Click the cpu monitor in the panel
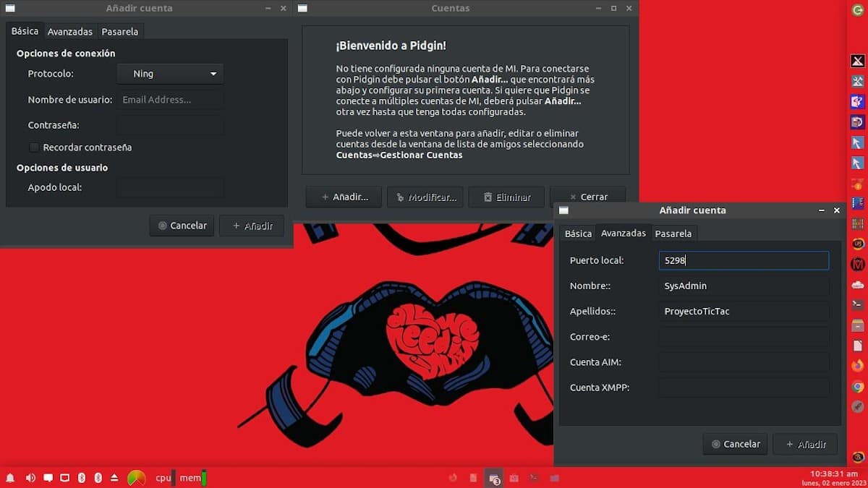868x488 pixels. 165,478
